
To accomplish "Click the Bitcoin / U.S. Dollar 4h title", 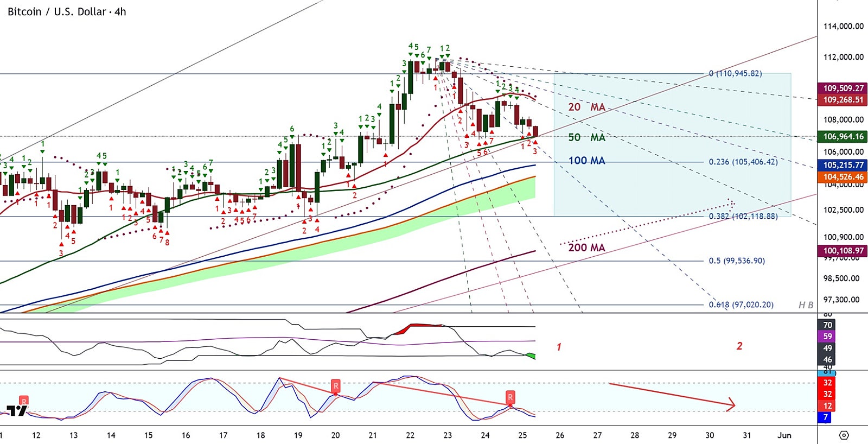I will coord(67,11).
